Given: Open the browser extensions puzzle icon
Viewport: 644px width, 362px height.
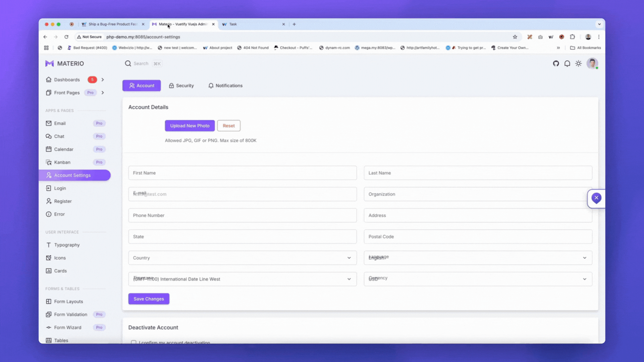Looking at the screenshot, I should click(573, 37).
